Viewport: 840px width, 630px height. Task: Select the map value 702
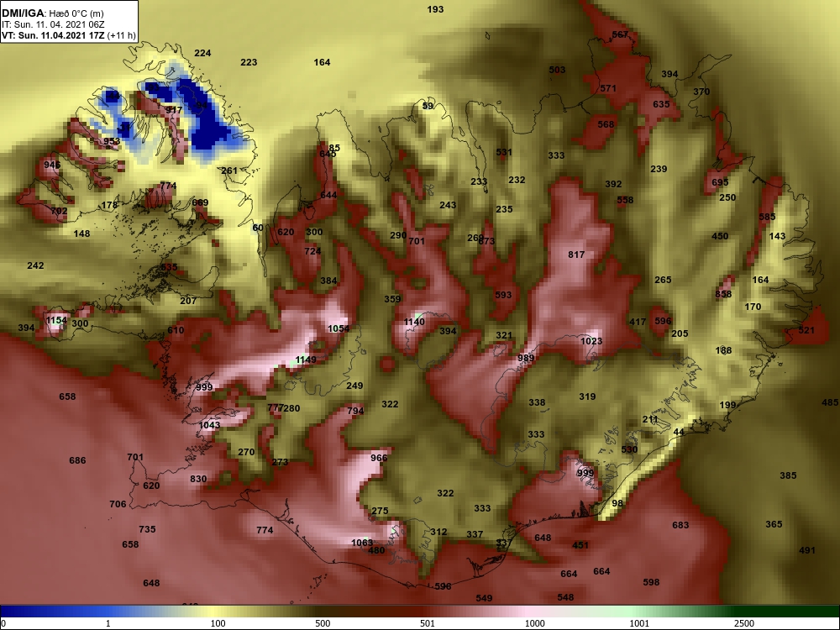pos(59,211)
